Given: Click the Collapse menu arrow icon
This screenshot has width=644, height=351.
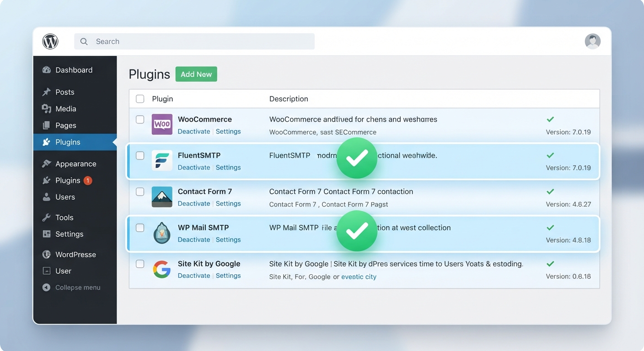Looking at the screenshot, I should (x=46, y=287).
